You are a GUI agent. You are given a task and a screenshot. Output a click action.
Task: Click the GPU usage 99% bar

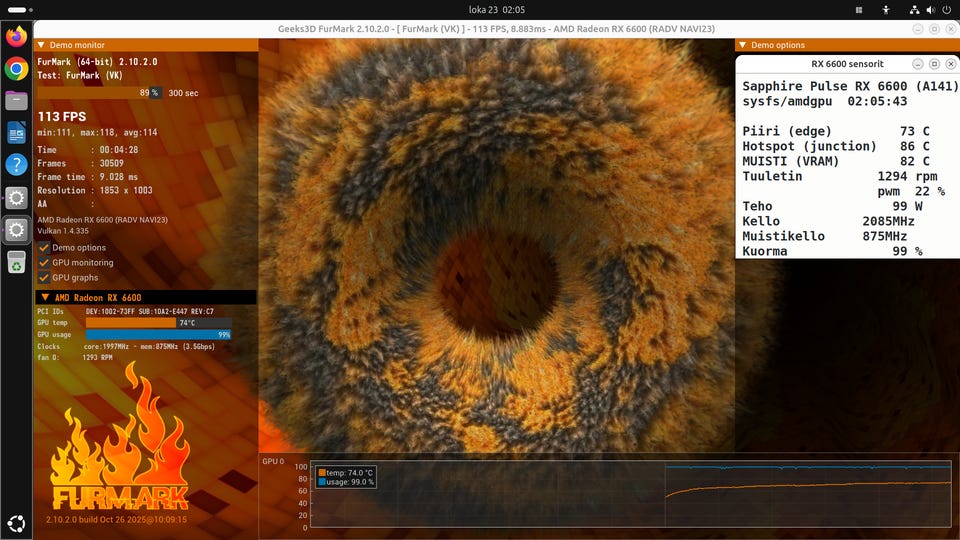click(x=159, y=335)
